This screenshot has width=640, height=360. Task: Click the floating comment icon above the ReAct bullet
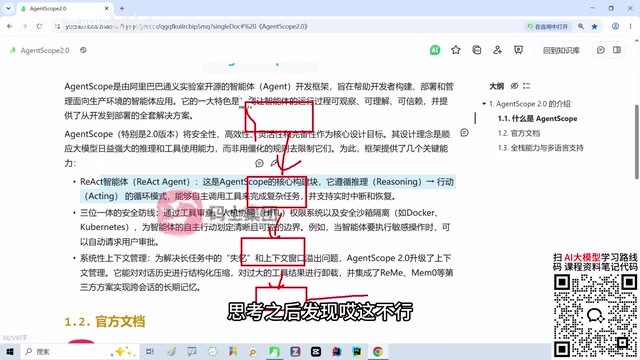coord(259,163)
